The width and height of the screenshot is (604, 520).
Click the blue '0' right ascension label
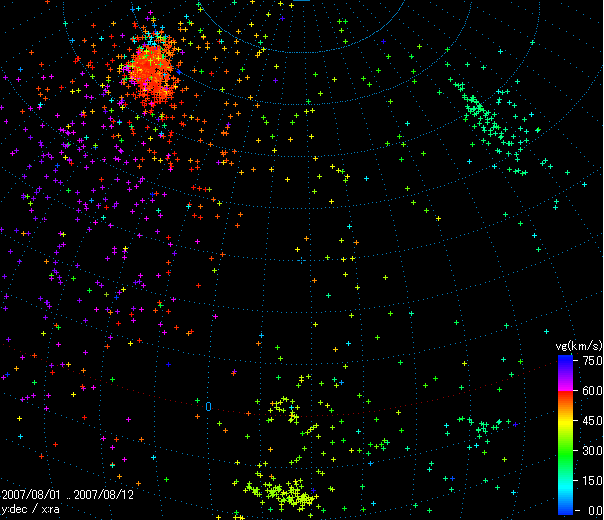pos(208,407)
